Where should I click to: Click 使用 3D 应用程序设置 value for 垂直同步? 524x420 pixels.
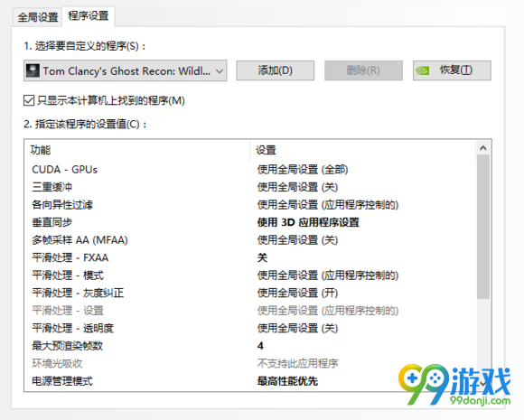point(308,222)
